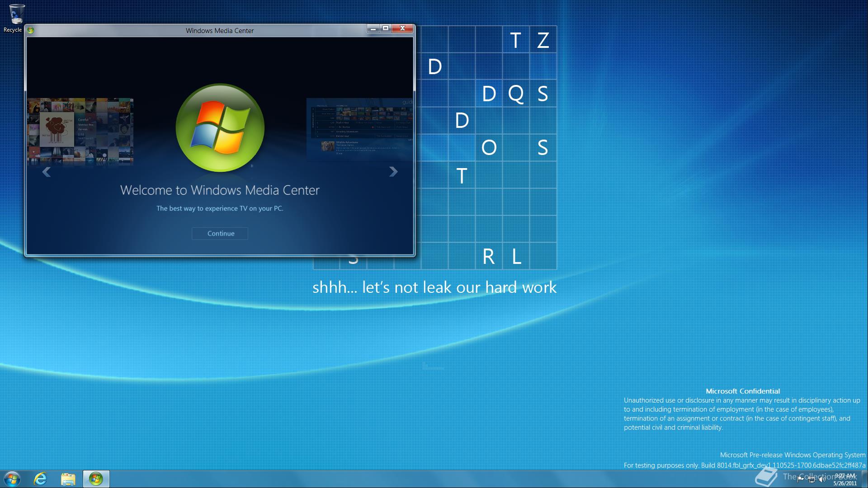The width and height of the screenshot is (868, 488).
Task: Select the Windows Media Center taskbar button
Action: 96,479
